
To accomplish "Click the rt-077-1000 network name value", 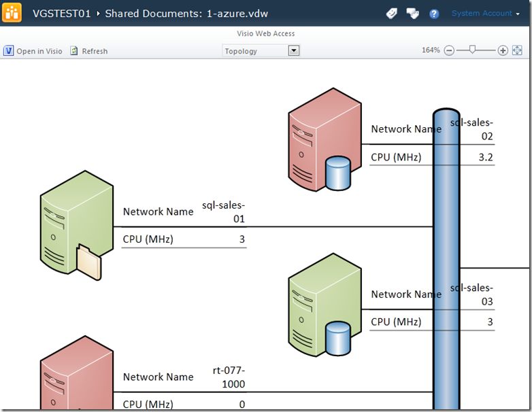I will 229,377.
